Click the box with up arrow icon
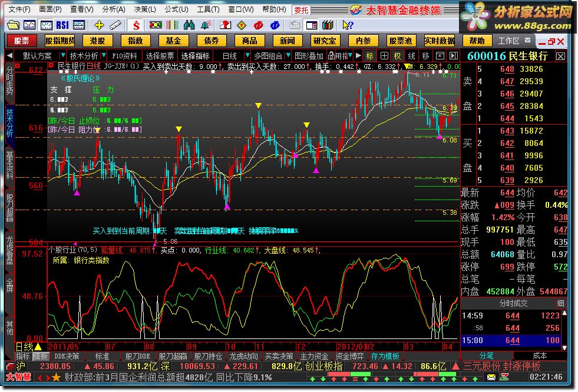This screenshot has height=392, width=578. tap(440, 56)
